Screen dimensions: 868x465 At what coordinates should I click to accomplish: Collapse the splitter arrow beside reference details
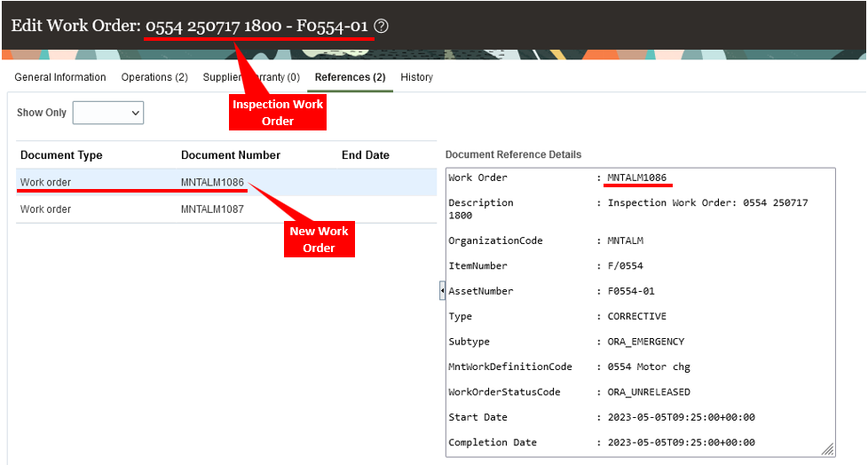[x=442, y=291]
